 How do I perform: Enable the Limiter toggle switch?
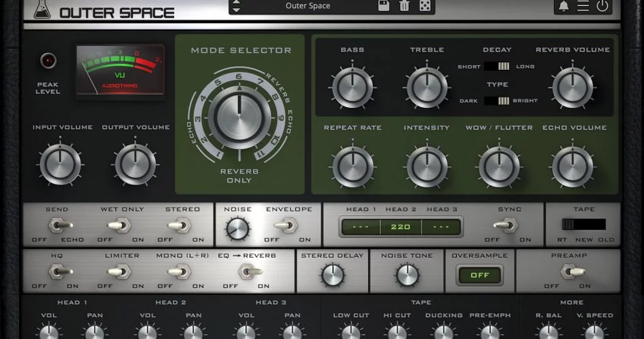119,272
